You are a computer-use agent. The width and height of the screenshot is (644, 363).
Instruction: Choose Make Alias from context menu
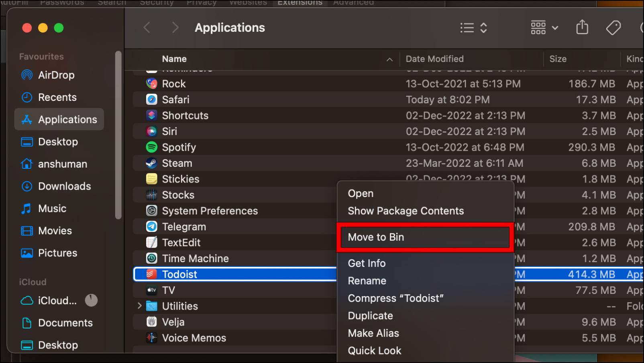(425, 333)
